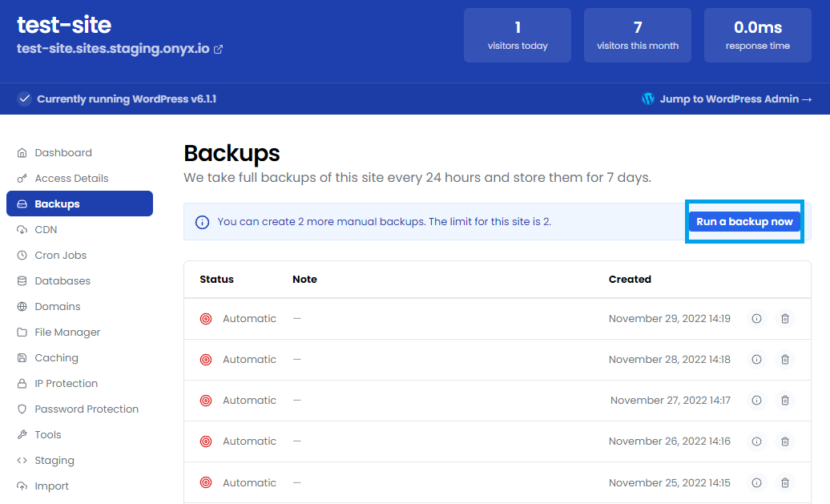The image size is (830, 504).
Task: Open external link icon beside site URL
Action: coord(218,49)
